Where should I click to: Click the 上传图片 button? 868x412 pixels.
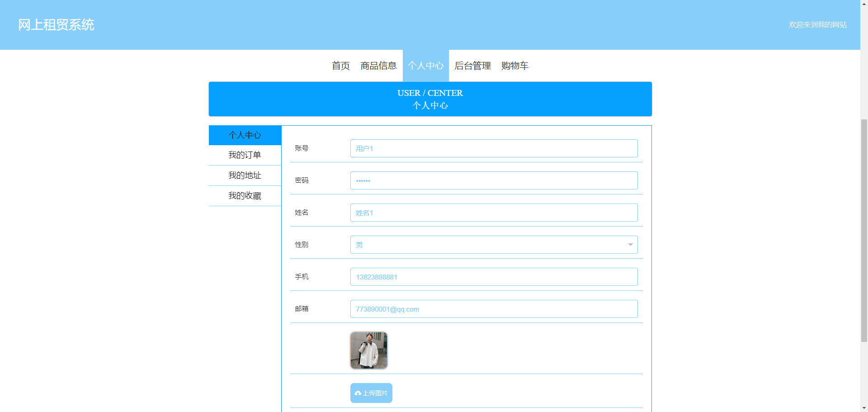click(371, 393)
